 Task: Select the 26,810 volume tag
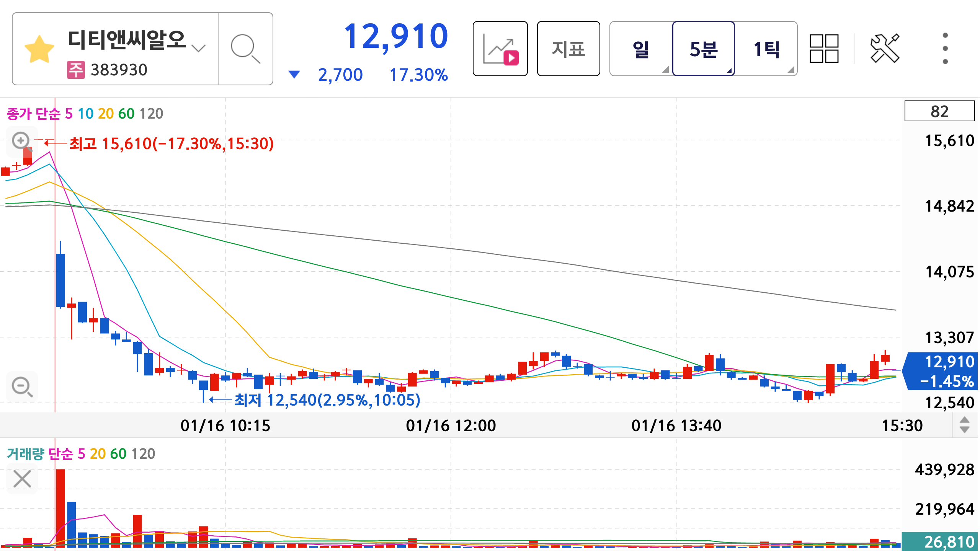940,542
